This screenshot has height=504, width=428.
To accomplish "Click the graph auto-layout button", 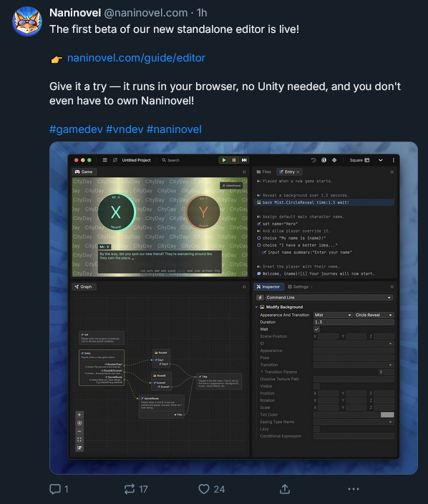I will [79, 448].
